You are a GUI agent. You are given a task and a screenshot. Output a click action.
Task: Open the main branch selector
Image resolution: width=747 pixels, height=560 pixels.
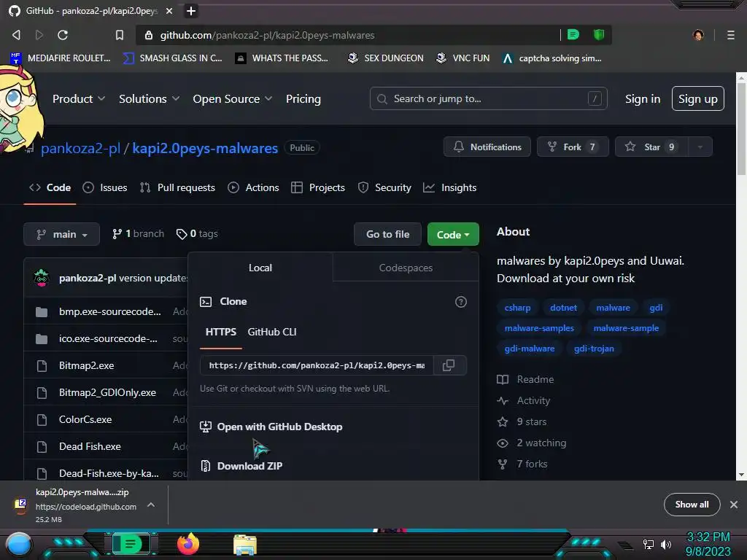61,234
